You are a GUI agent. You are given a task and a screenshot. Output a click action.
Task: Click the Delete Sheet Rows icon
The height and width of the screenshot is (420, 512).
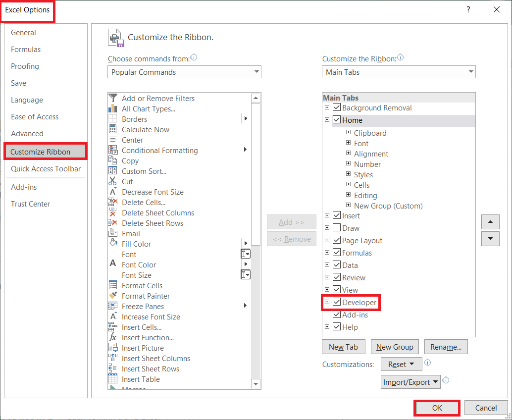(113, 223)
